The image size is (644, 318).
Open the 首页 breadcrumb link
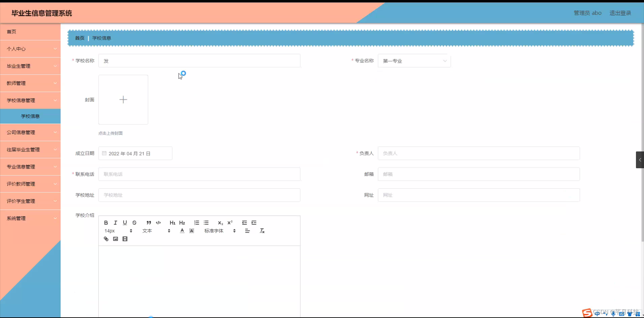[79, 38]
